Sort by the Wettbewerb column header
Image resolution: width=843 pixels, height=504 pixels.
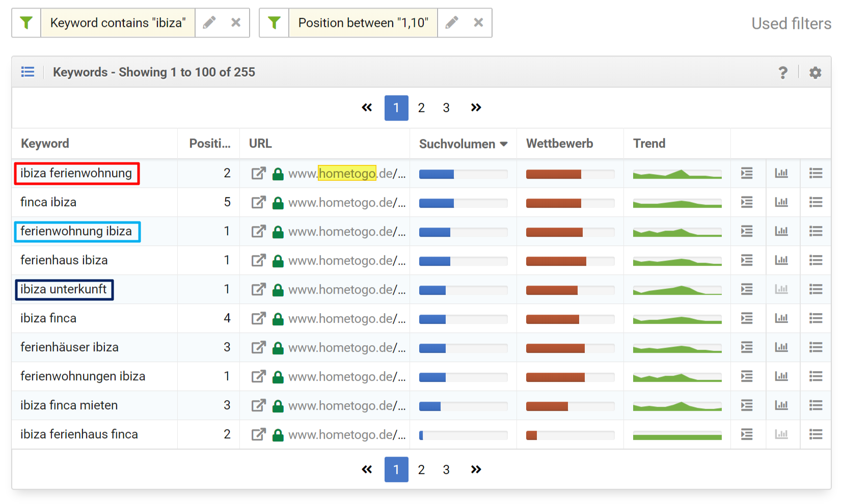pyautogui.click(x=559, y=144)
